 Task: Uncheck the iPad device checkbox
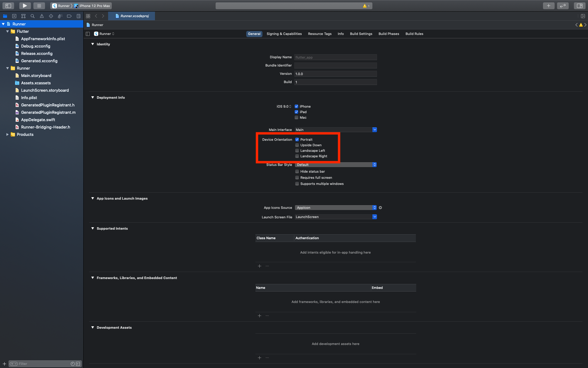pyautogui.click(x=296, y=112)
